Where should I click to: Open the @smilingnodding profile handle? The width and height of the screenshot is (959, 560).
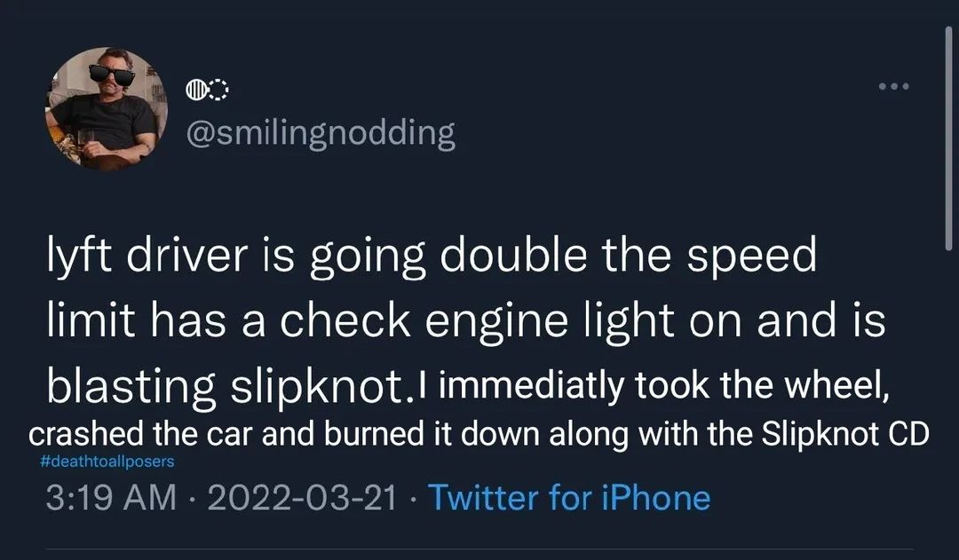319,134
